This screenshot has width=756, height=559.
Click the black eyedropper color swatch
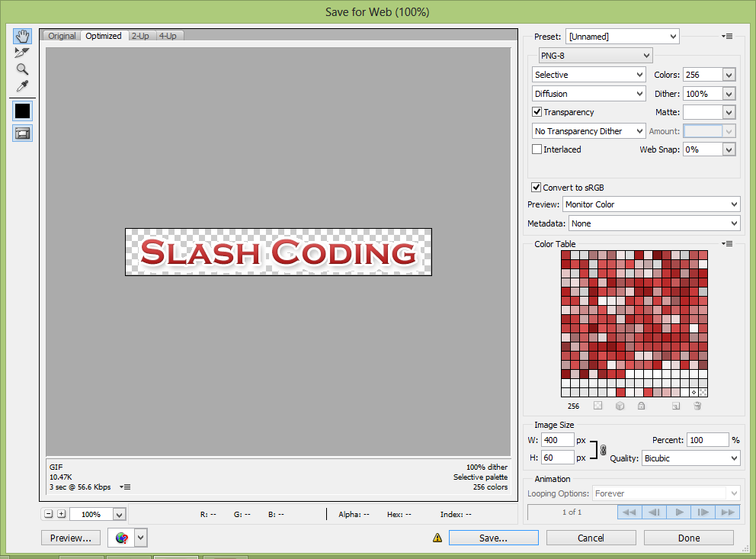point(22,111)
